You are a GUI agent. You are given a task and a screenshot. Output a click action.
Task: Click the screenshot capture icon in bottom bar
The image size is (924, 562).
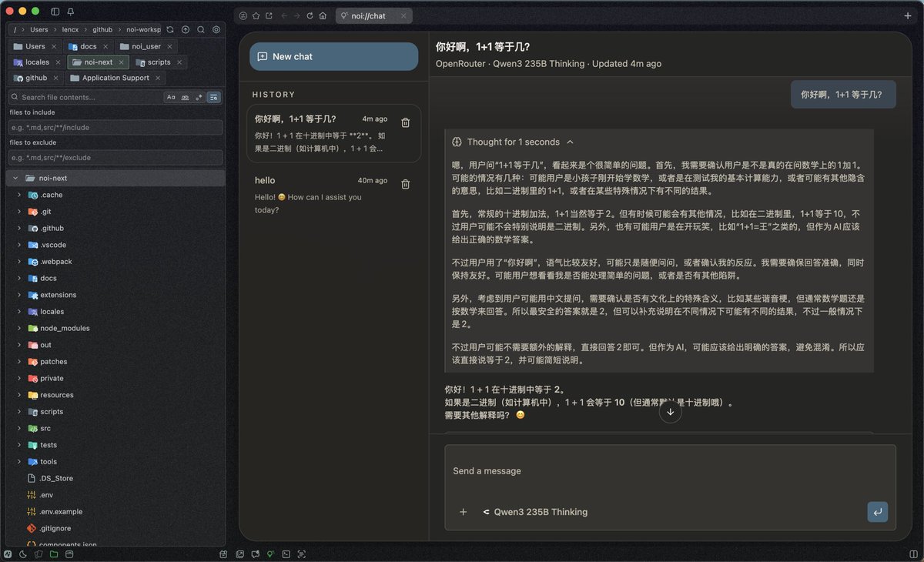(301, 554)
